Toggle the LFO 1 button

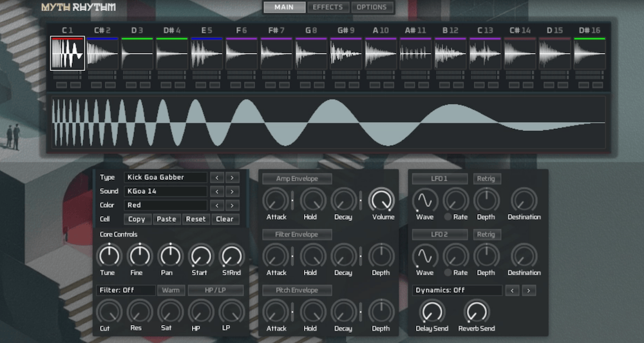[x=440, y=179]
